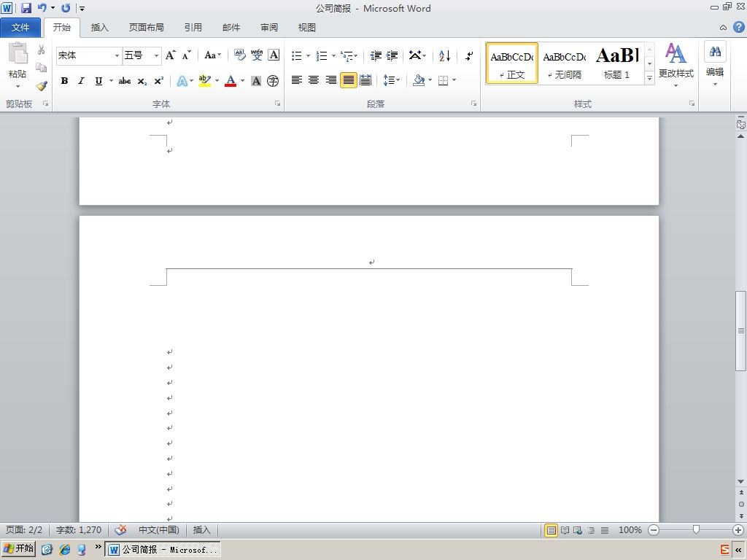Copy selection with the copy icon
Image resolution: width=747 pixels, height=560 pixels.
click(42, 68)
